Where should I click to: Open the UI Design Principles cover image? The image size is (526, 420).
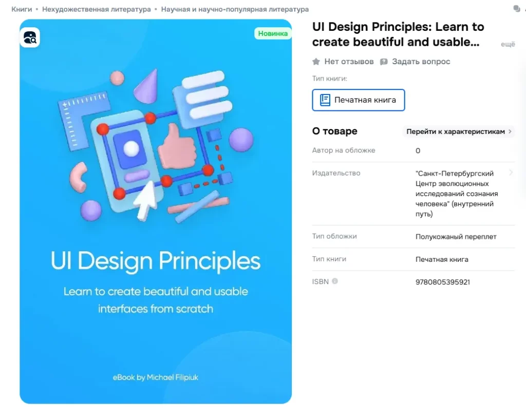pyautogui.click(x=156, y=212)
